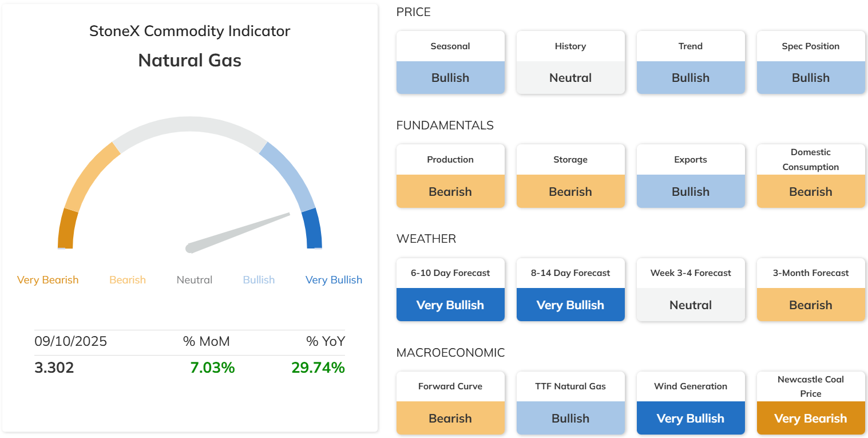This screenshot has width=868, height=438.
Task: Click the Newcastle Coal Price card
Action: click(811, 403)
